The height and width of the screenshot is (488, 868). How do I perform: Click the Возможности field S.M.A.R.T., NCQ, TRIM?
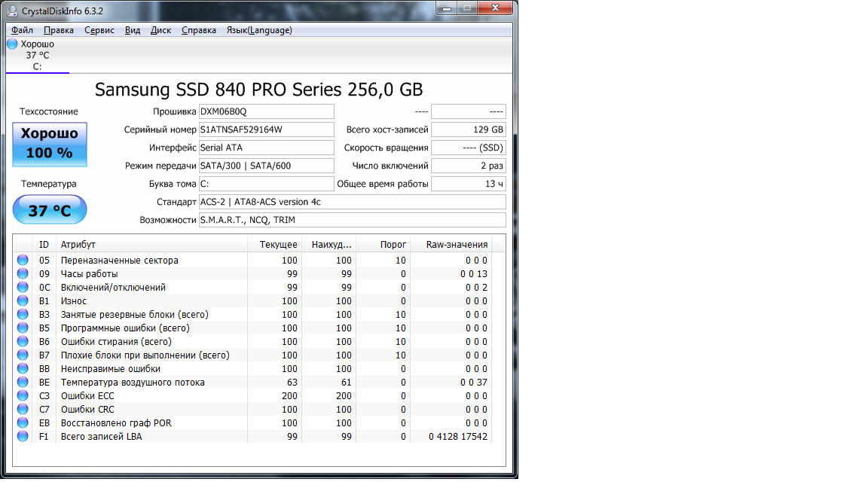pyautogui.click(x=352, y=220)
